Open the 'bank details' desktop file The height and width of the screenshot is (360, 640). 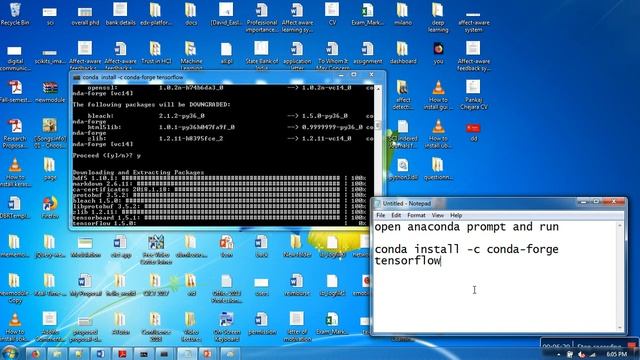(120, 13)
